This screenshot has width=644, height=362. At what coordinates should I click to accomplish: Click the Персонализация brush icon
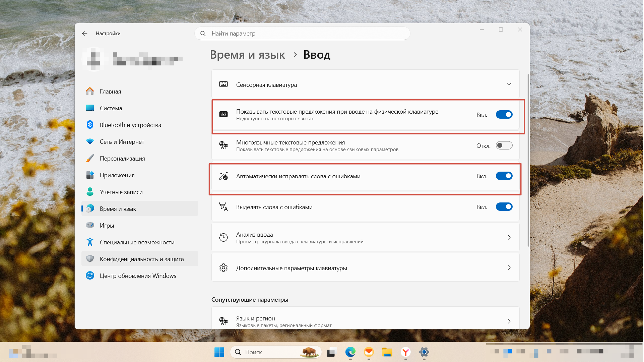pyautogui.click(x=90, y=158)
